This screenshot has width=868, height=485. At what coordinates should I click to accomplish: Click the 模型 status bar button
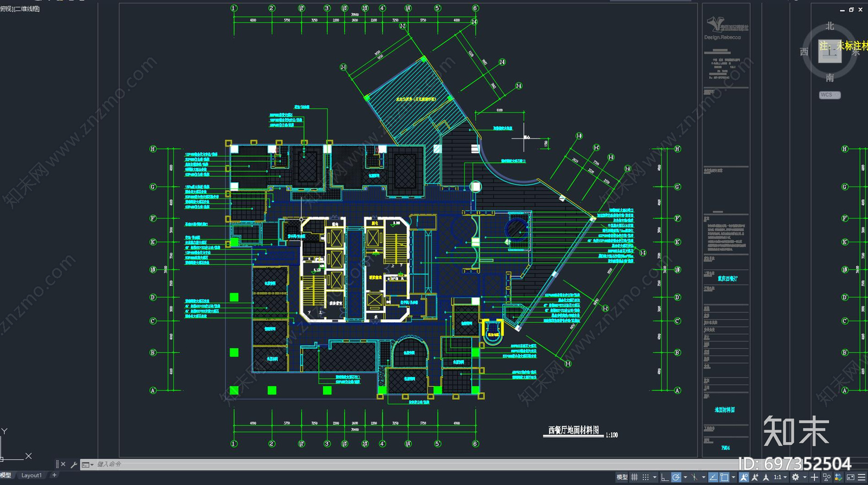point(622,477)
